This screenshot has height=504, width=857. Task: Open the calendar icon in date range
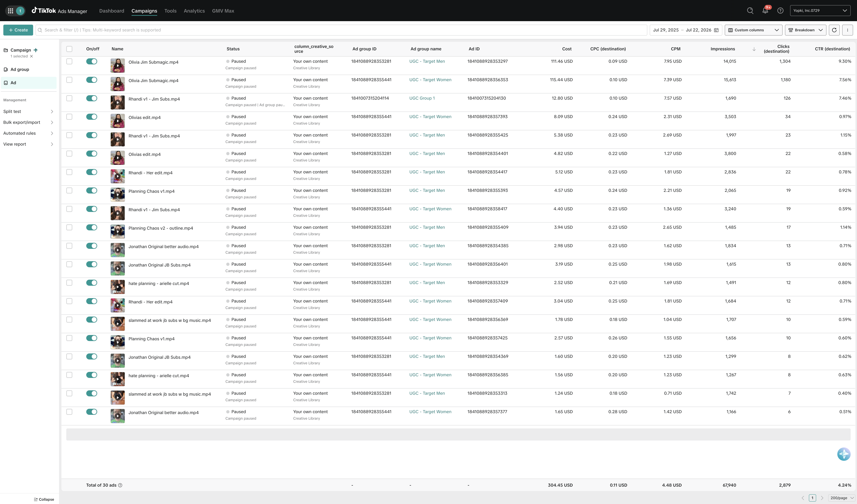(x=716, y=30)
